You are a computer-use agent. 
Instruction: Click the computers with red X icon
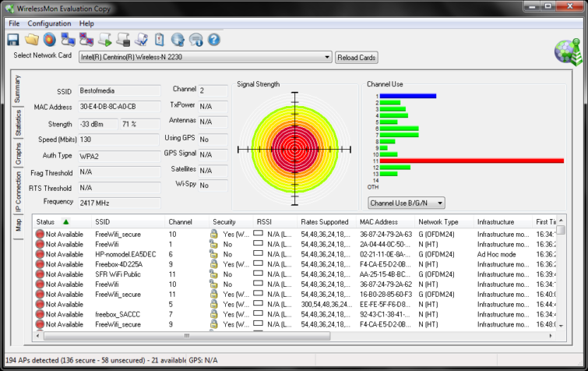tap(86, 40)
